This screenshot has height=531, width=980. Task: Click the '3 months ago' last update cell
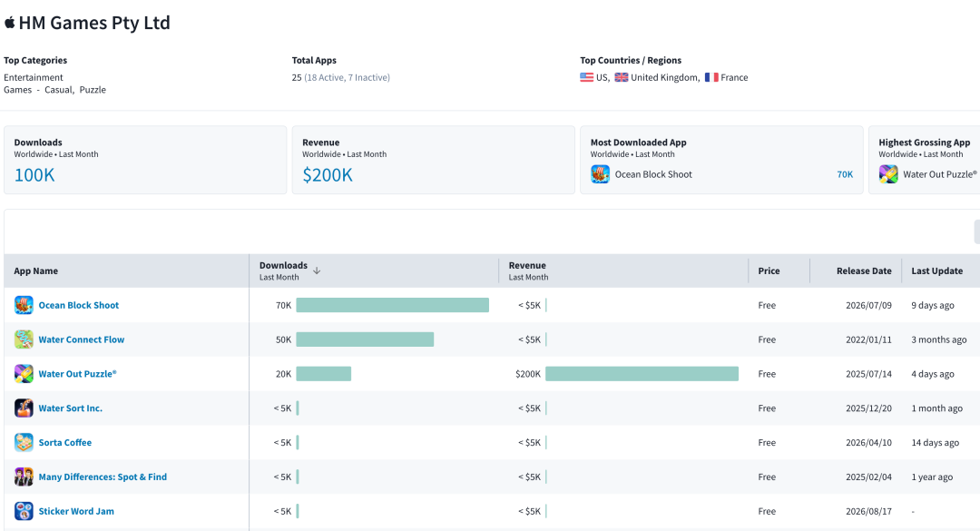[939, 339]
